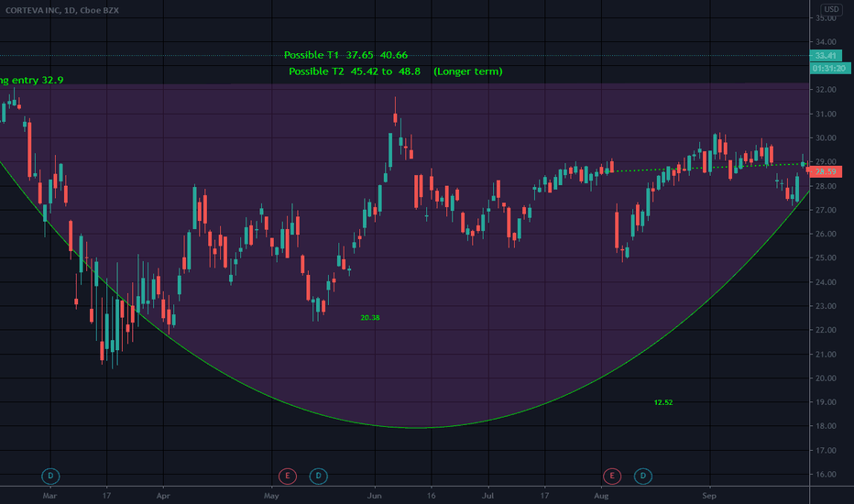The height and width of the screenshot is (504, 854).
Task: Select the green 12.52 label
Action: [663, 402]
